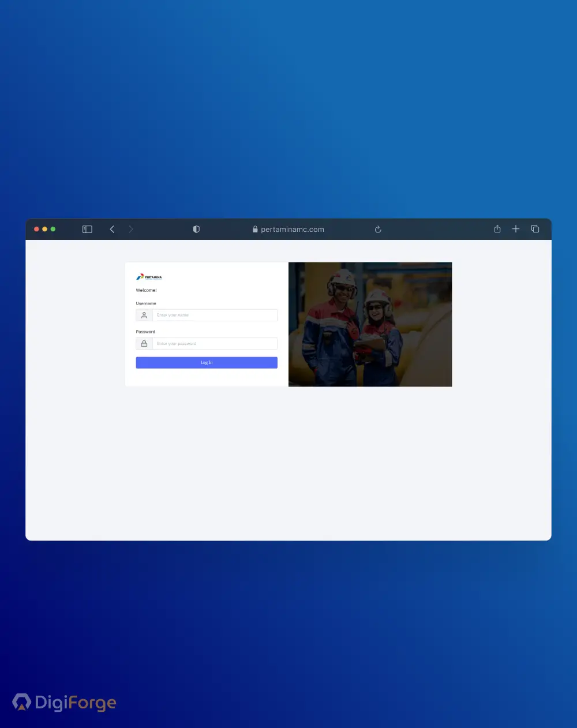The image size is (577, 728).
Task: Close the browser window with red button
Action: point(36,229)
